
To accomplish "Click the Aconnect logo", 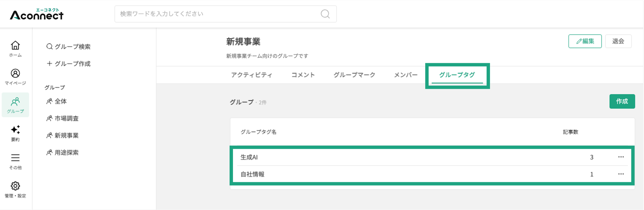I will pos(37,14).
